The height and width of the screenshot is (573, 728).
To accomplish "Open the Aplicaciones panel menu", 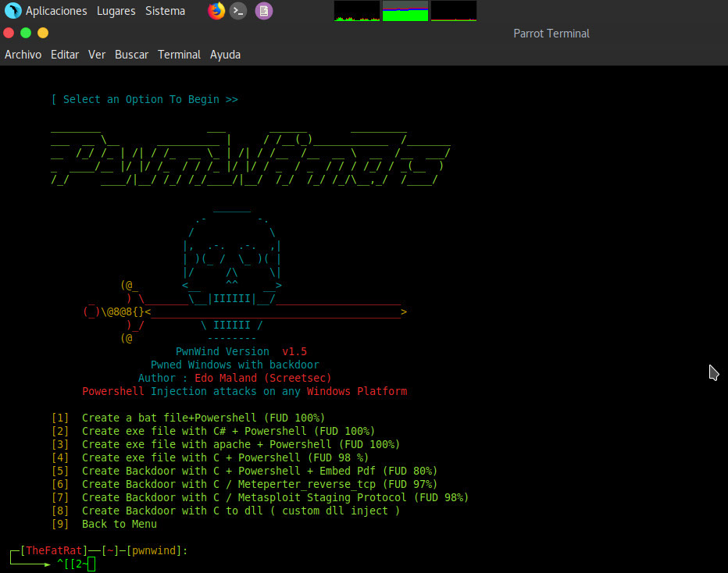I will point(56,11).
